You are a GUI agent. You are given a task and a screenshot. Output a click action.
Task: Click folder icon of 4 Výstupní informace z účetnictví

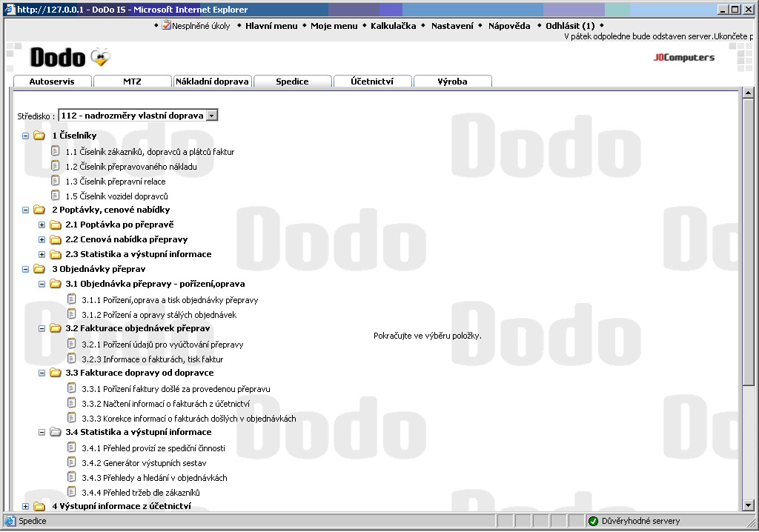click(x=39, y=506)
